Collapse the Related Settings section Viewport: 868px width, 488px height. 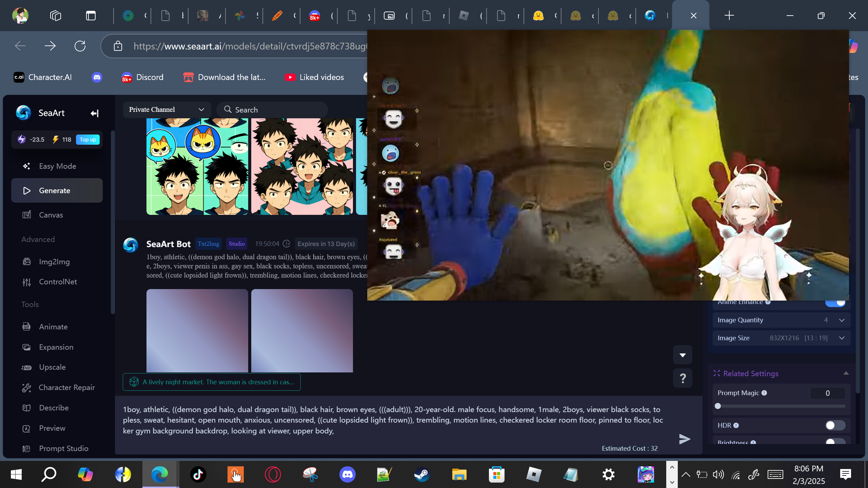[x=846, y=373]
